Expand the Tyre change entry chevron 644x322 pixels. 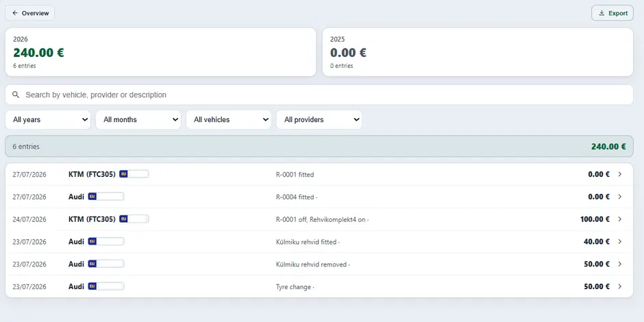coord(620,286)
